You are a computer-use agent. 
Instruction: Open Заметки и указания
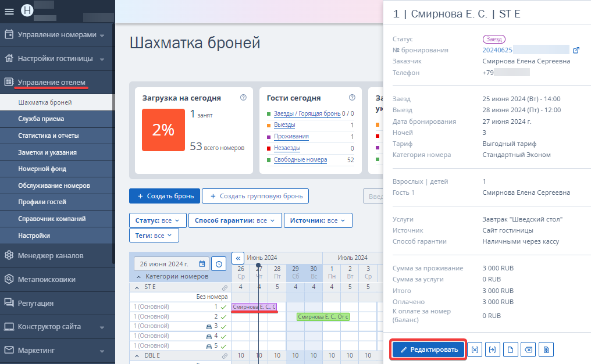pyautogui.click(x=56, y=152)
